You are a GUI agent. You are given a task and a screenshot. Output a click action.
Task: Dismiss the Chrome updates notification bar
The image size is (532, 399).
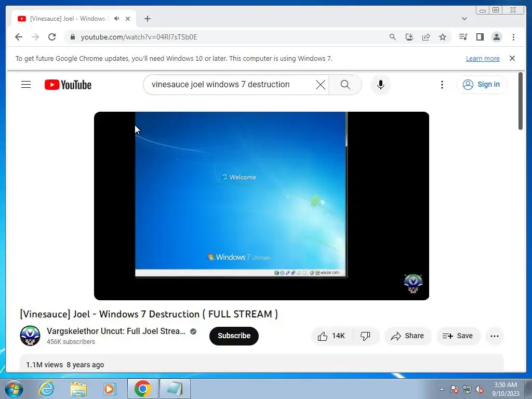pos(512,58)
